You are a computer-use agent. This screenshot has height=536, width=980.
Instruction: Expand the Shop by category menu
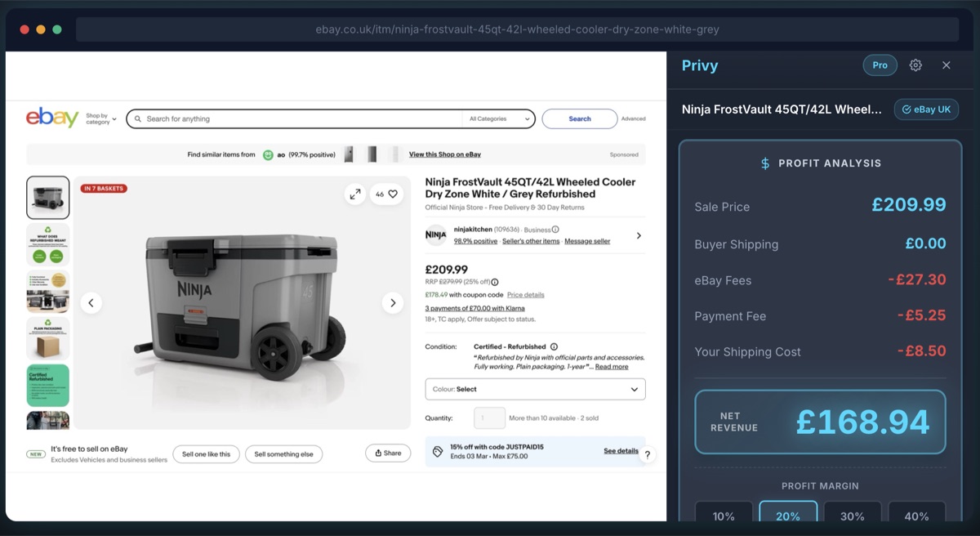point(100,118)
